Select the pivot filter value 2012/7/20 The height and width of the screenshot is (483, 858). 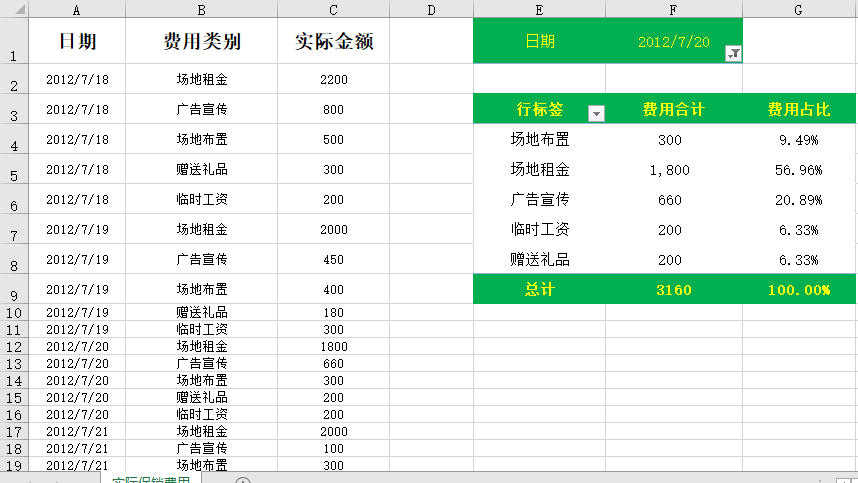pyautogui.click(x=673, y=42)
